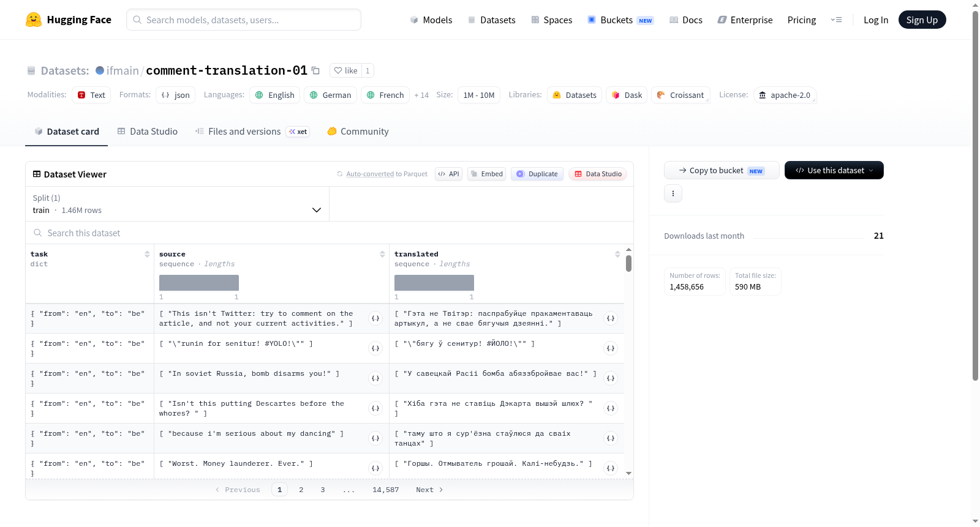Screen dimensions: 980x527
Task: Sort by the source column
Action: 382,254
